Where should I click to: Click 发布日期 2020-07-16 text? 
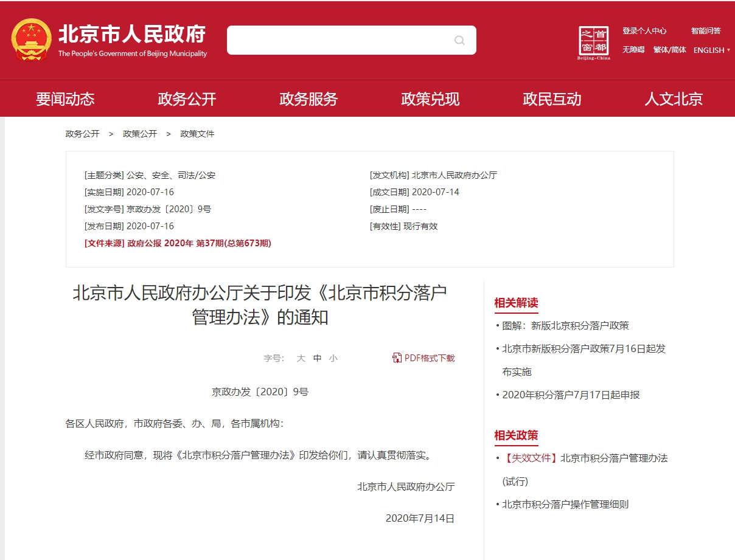(x=129, y=226)
